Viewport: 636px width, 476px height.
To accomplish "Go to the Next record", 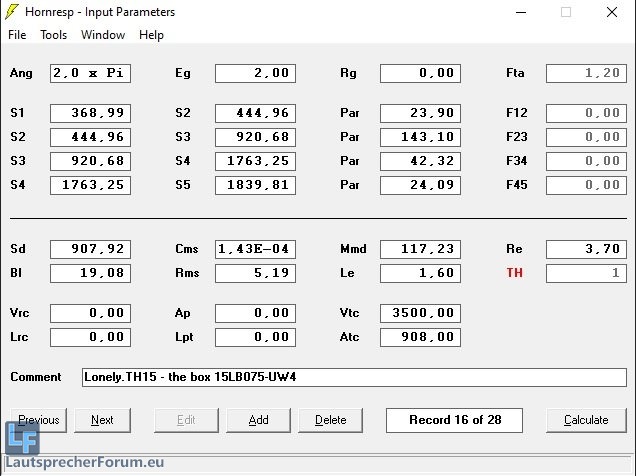I will tap(101, 420).
